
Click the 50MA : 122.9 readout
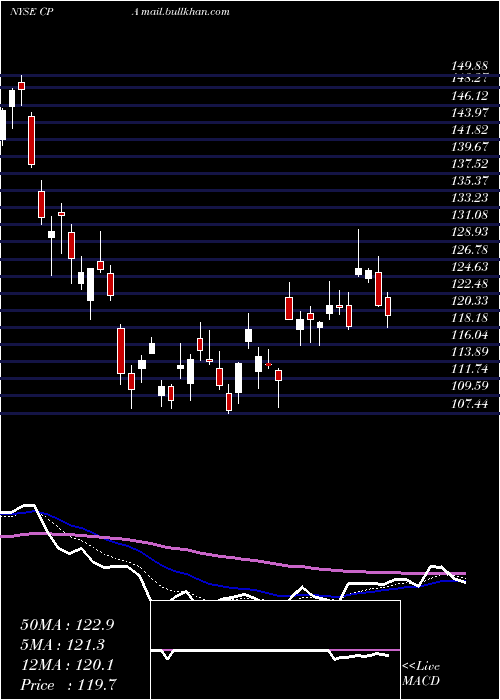(67, 625)
